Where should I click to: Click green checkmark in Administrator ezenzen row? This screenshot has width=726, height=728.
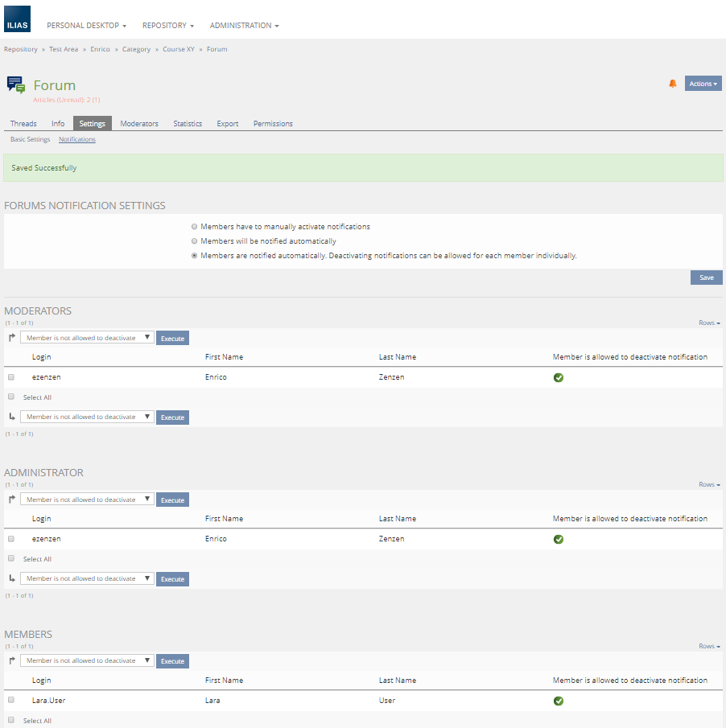pos(559,539)
